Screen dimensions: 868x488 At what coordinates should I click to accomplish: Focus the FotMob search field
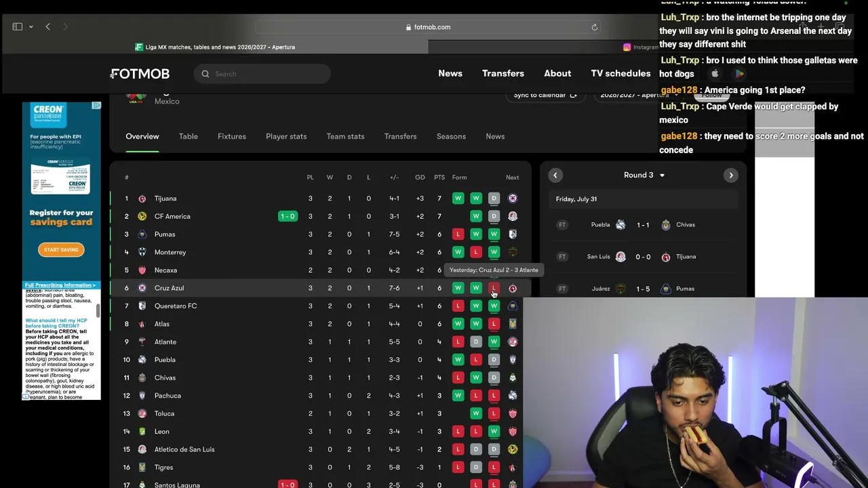262,74
